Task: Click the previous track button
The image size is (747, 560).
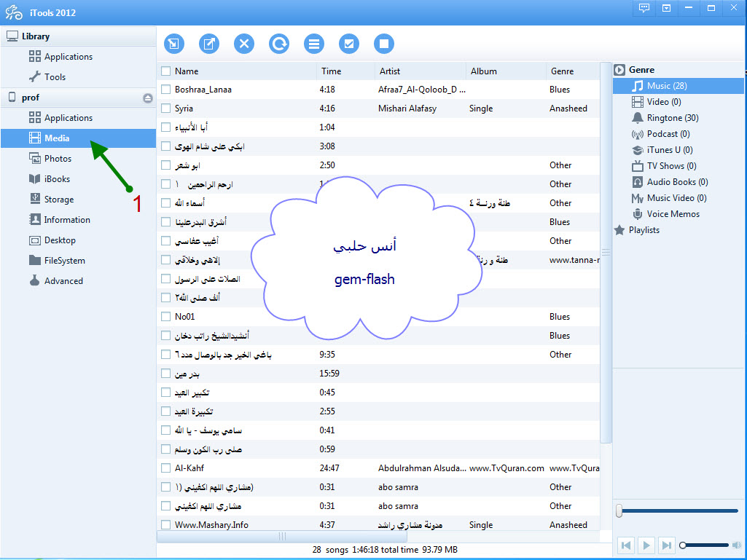Action: click(x=626, y=545)
